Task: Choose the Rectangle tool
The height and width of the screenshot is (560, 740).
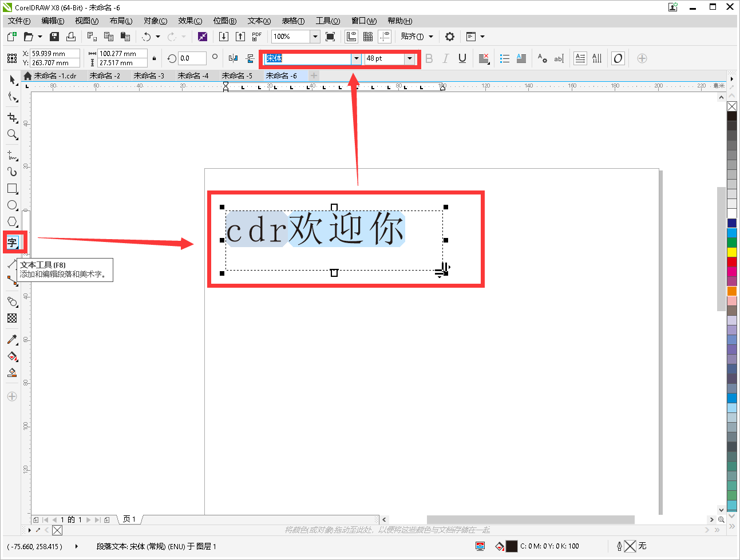Action: point(12,188)
